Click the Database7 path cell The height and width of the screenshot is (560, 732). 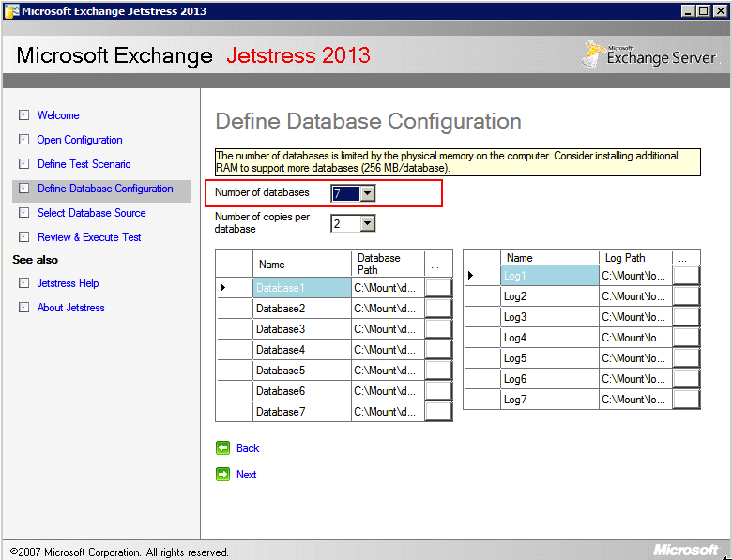click(388, 412)
